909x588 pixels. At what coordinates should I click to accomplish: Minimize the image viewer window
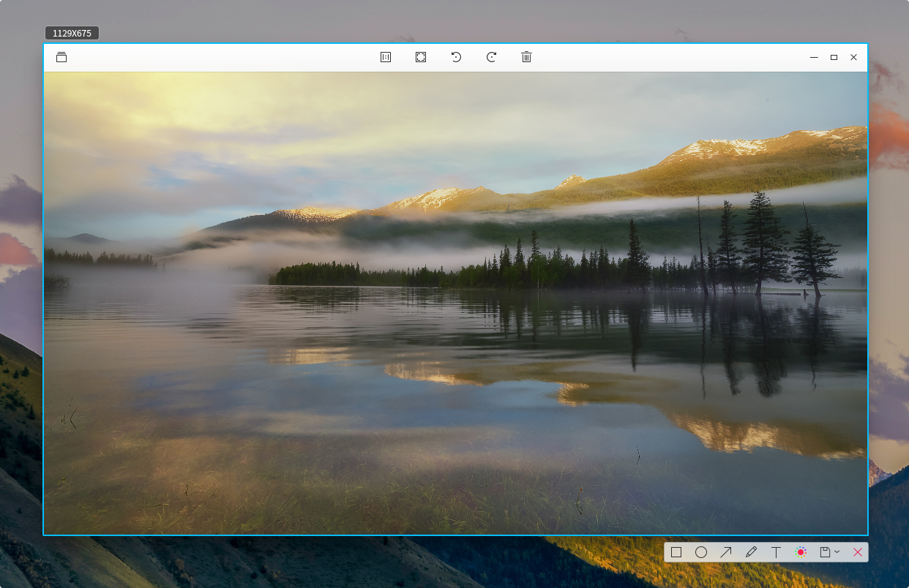tap(814, 57)
